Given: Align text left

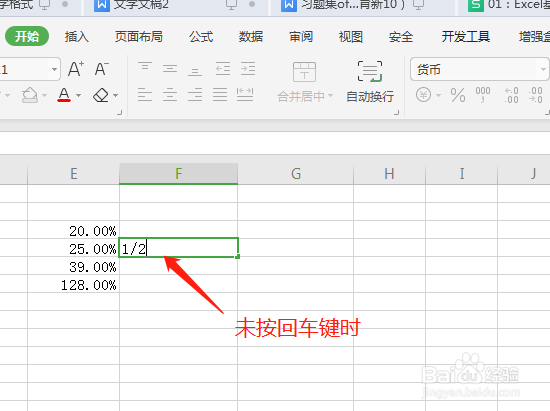Looking at the screenshot, I should [x=145, y=95].
